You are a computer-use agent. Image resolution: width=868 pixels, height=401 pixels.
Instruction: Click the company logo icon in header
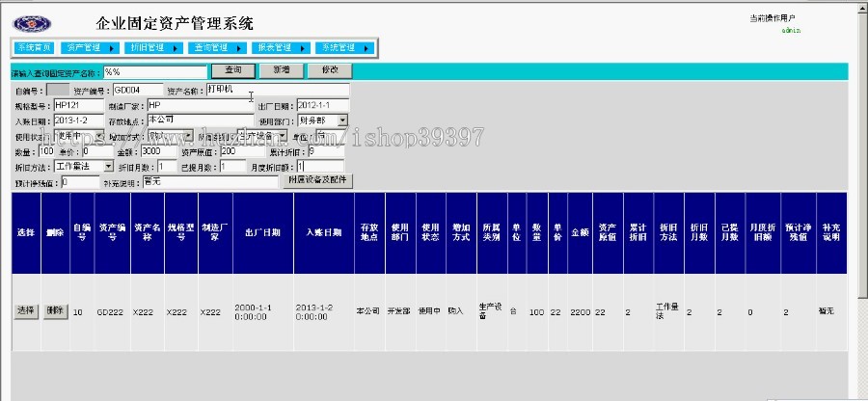[32, 24]
